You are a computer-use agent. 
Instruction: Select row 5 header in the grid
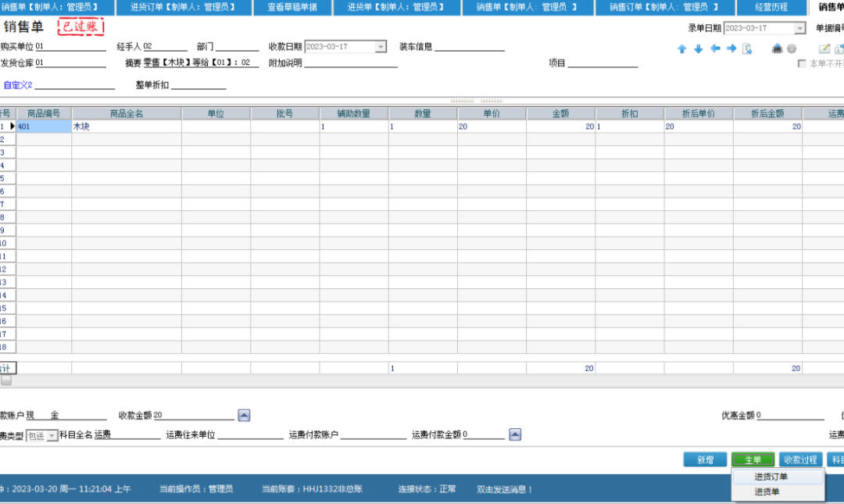pos(8,178)
